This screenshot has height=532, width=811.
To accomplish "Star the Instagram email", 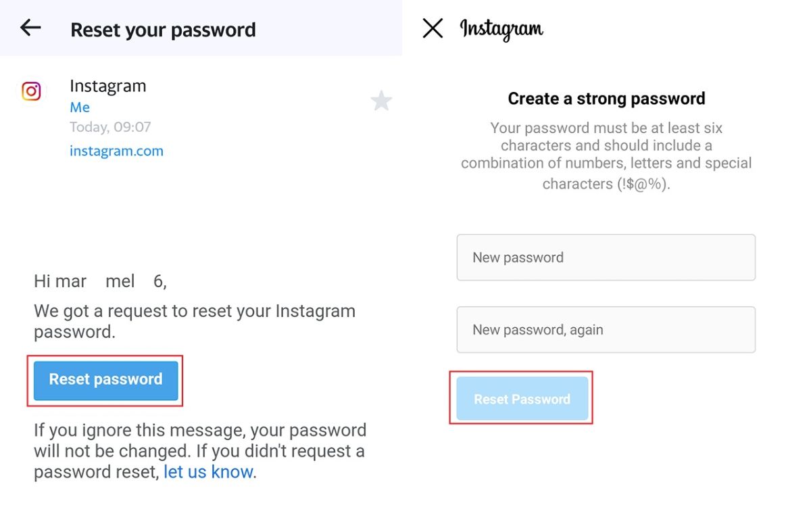I will click(x=381, y=101).
